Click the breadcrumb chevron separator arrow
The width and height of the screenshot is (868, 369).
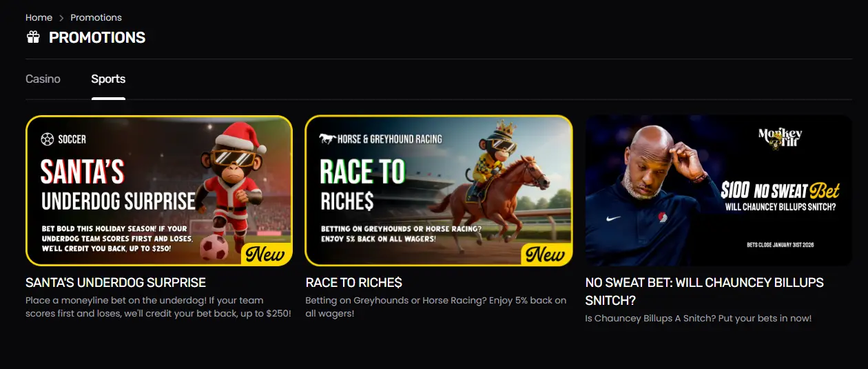click(61, 18)
